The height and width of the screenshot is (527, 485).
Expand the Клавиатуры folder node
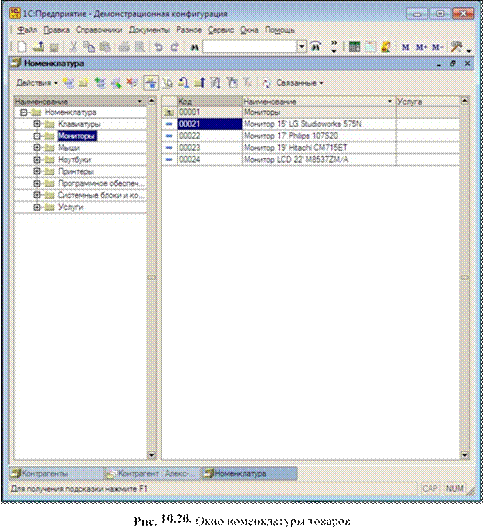pyautogui.click(x=37, y=124)
